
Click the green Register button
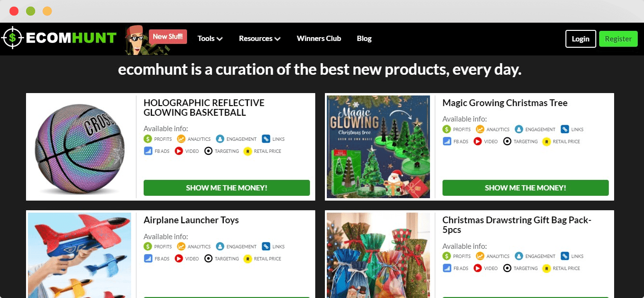[x=618, y=39]
